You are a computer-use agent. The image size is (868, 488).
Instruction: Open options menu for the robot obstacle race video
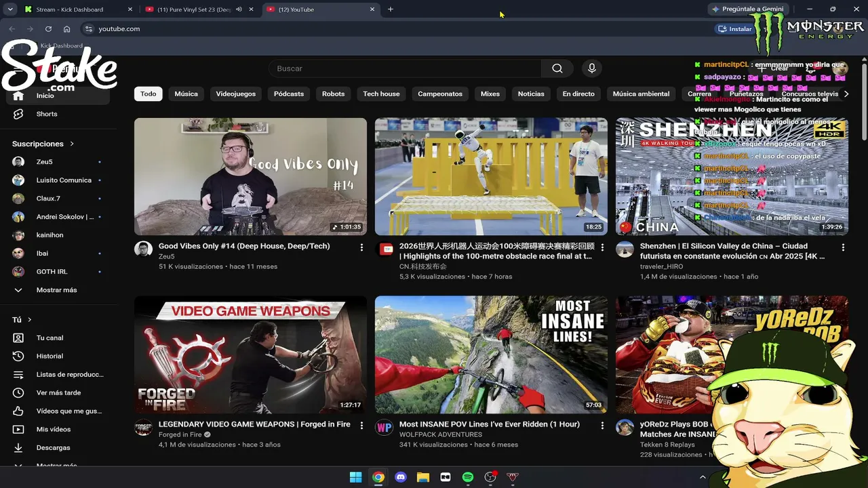click(602, 247)
